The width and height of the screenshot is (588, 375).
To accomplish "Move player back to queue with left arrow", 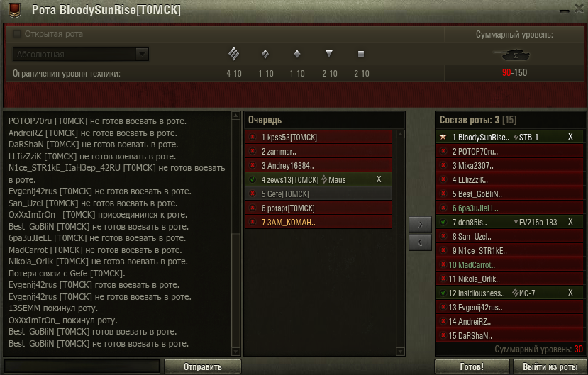I will point(420,242).
